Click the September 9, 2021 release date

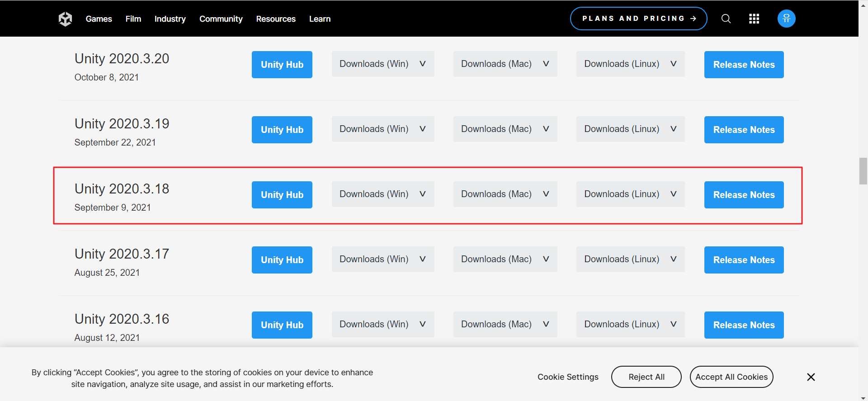[x=113, y=208]
